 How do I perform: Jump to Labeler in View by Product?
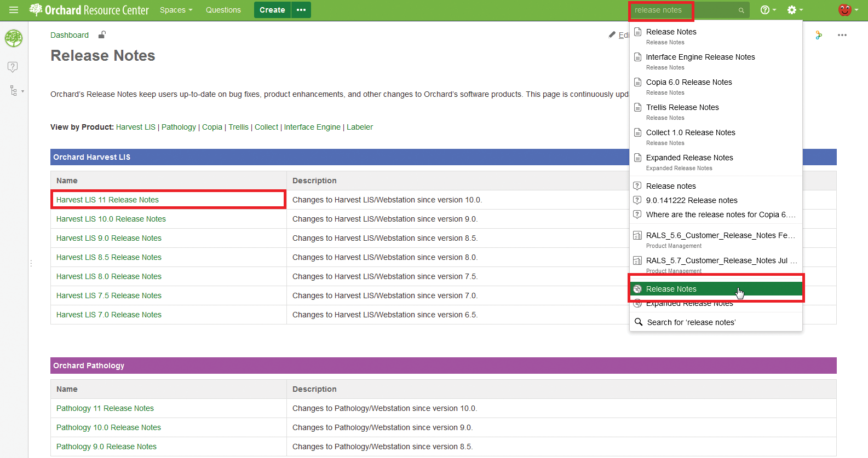(360, 127)
